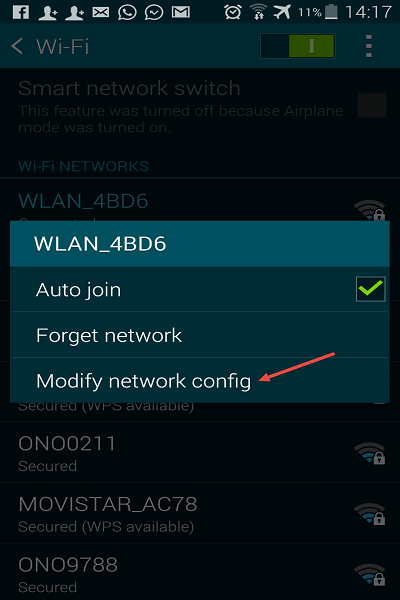Tap the airplane mode status icon

[282, 12]
